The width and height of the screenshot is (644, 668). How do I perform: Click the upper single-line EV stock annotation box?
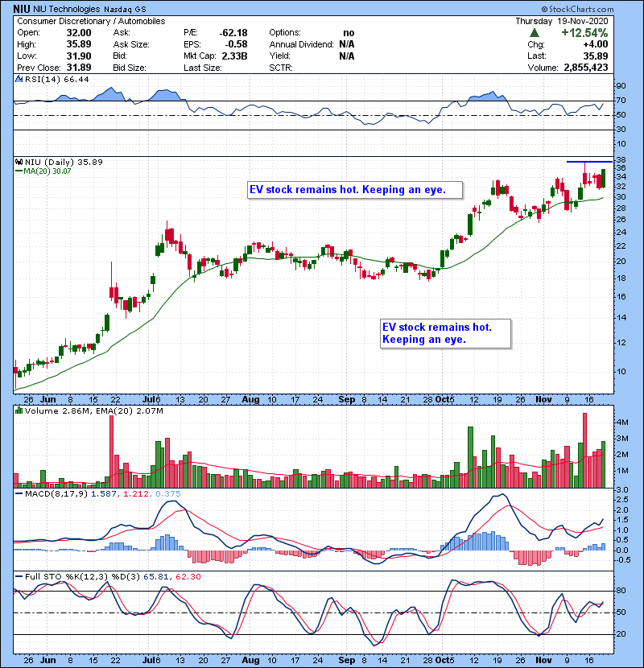(x=355, y=190)
